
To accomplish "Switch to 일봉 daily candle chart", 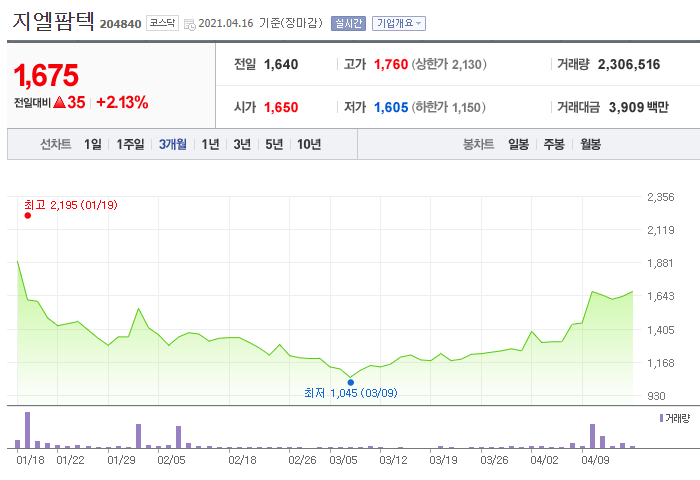I will click(x=518, y=144).
